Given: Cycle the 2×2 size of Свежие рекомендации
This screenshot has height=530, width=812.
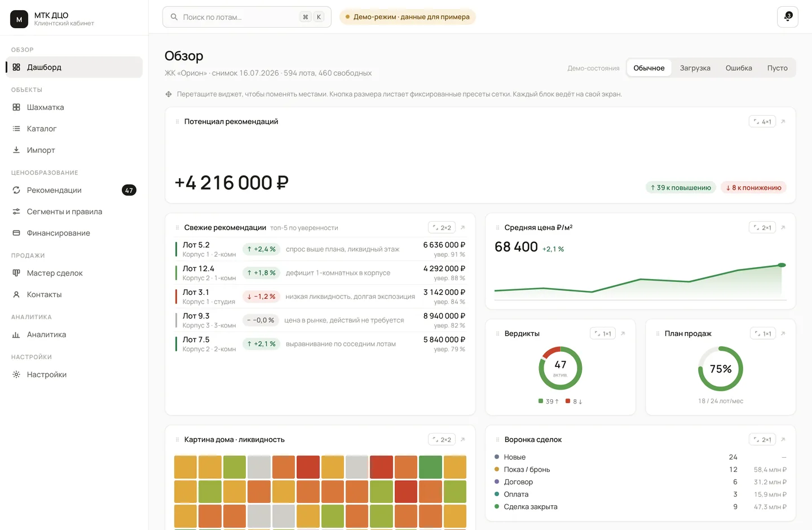Looking at the screenshot, I should pyautogui.click(x=442, y=228).
